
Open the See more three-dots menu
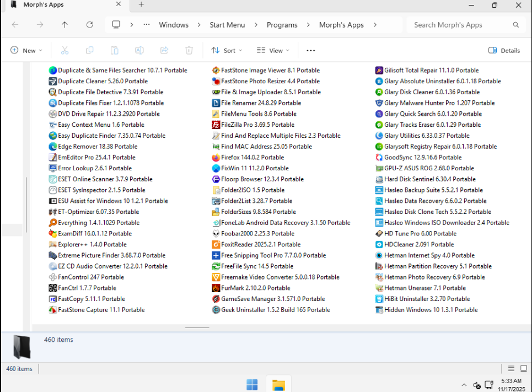pyautogui.click(x=310, y=50)
